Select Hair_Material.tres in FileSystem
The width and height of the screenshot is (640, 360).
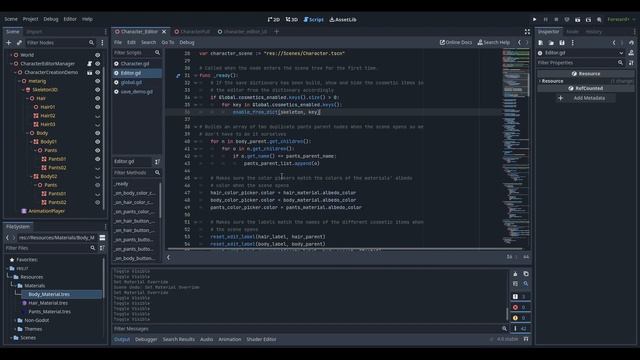tap(48, 303)
